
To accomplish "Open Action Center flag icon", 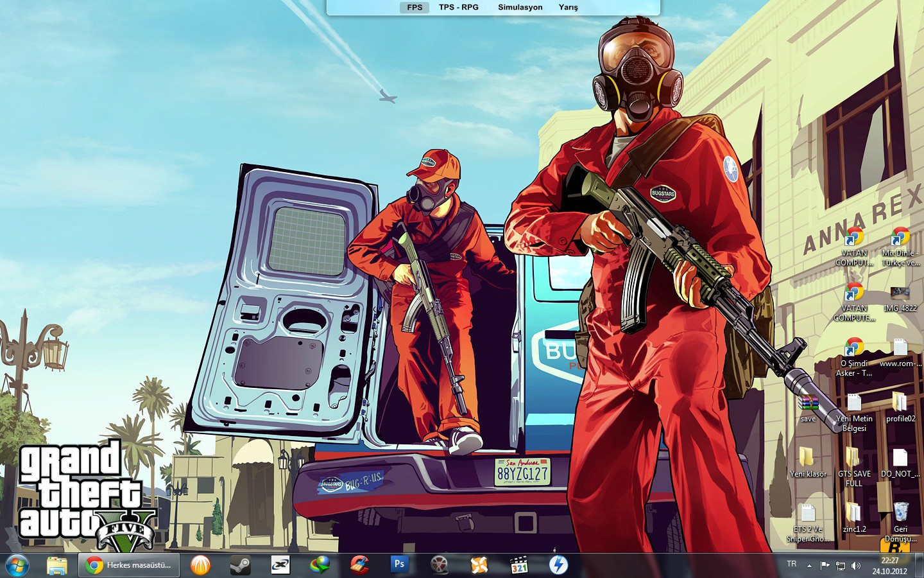I will click(x=825, y=566).
